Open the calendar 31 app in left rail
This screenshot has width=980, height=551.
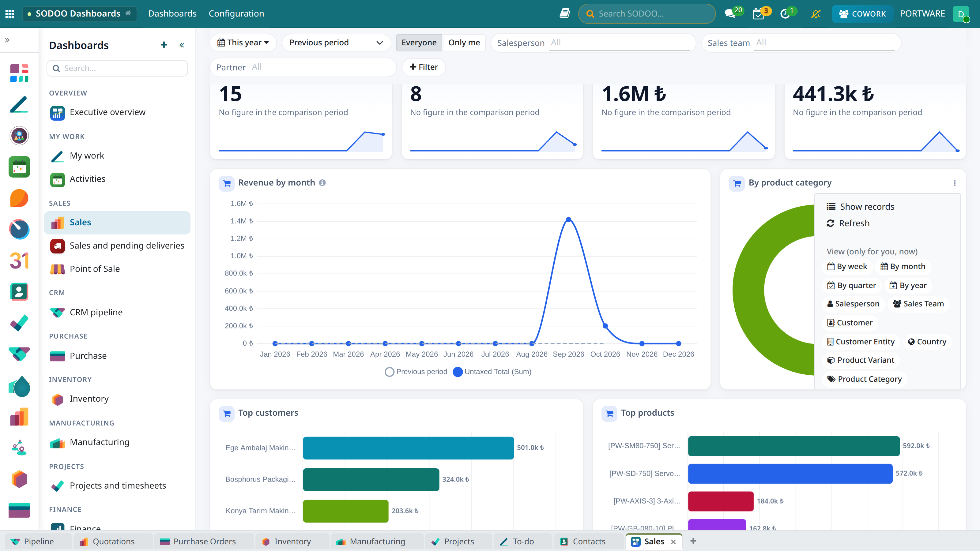pos(19,261)
